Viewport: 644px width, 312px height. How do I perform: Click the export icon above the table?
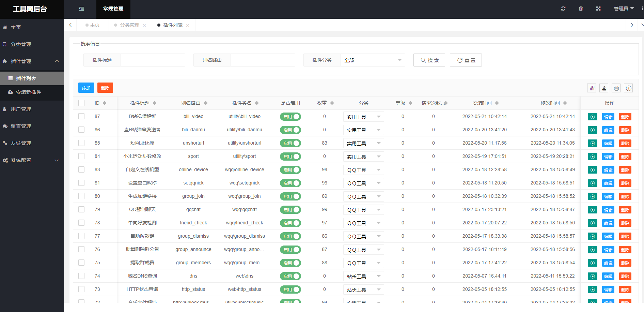pos(604,88)
